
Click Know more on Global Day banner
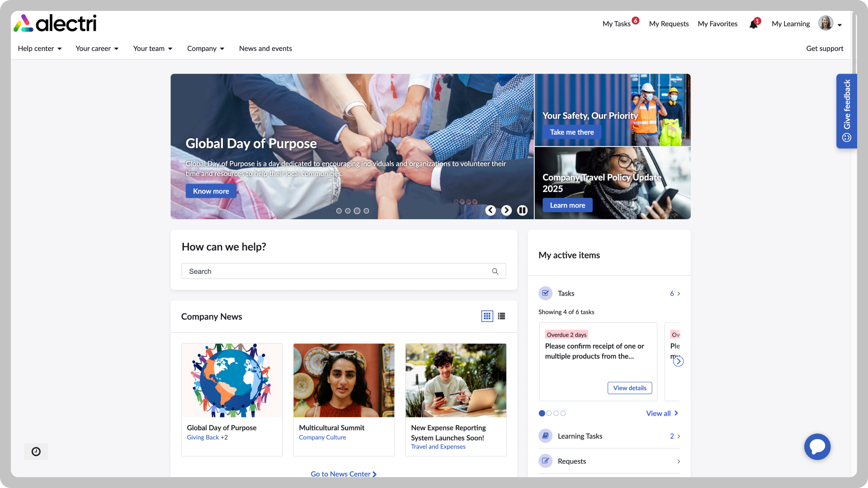(211, 191)
